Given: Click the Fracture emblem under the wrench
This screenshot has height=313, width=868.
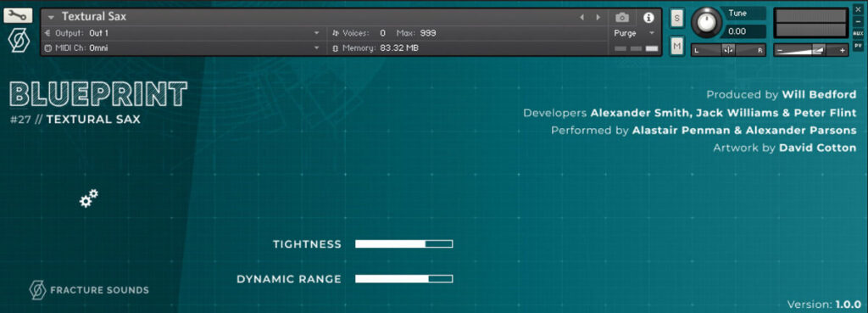Looking at the screenshot, I should [x=19, y=41].
